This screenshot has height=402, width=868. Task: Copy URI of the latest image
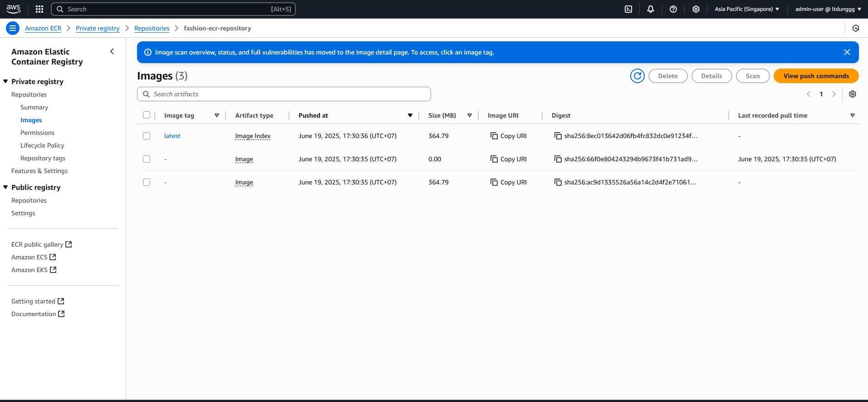[508, 136]
